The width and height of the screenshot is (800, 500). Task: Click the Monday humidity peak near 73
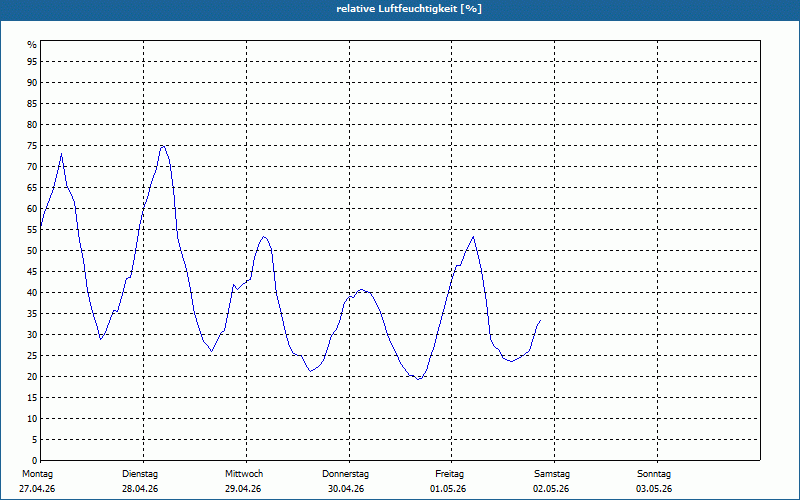[61, 154]
